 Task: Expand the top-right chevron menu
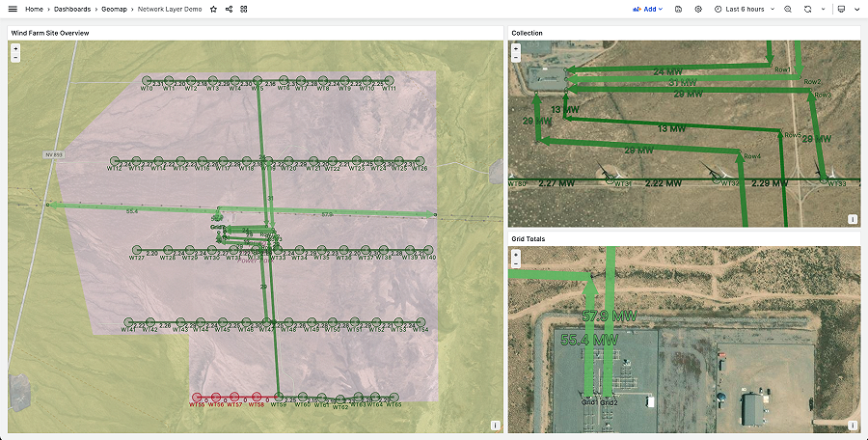pos(857,10)
